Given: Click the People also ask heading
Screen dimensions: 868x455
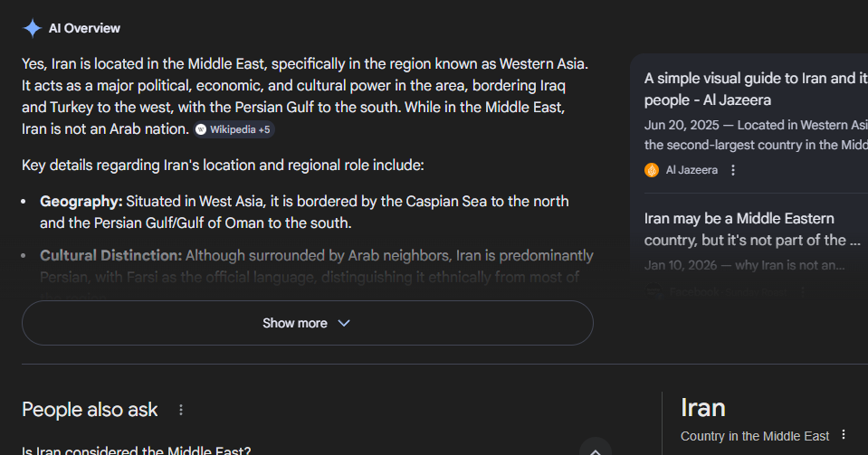Looking at the screenshot, I should 90,410.
